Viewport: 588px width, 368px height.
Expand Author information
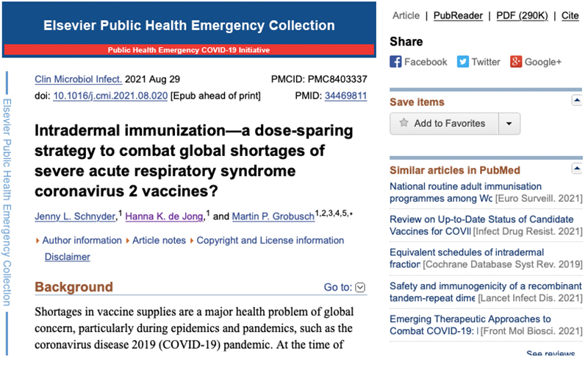click(x=82, y=241)
